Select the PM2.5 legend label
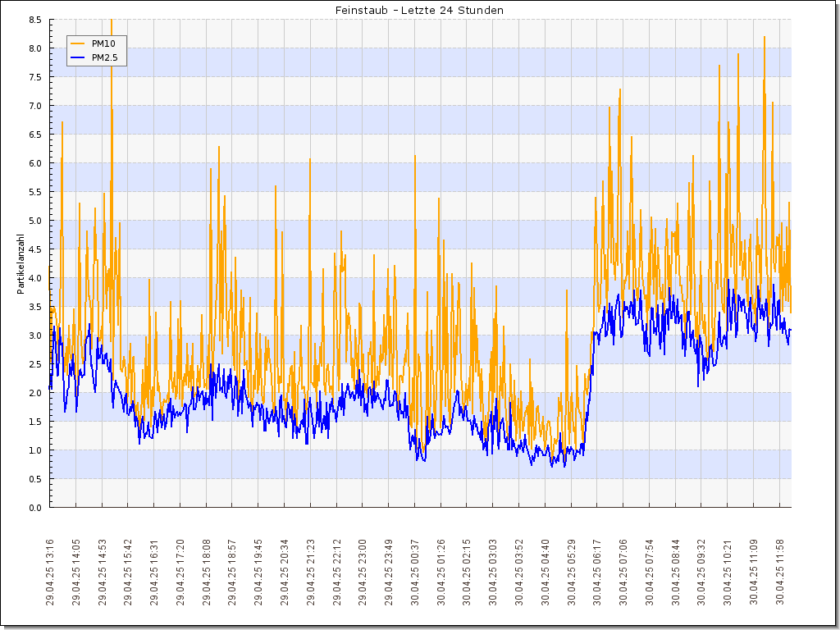The width and height of the screenshot is (840, 630). pos(106,57)
